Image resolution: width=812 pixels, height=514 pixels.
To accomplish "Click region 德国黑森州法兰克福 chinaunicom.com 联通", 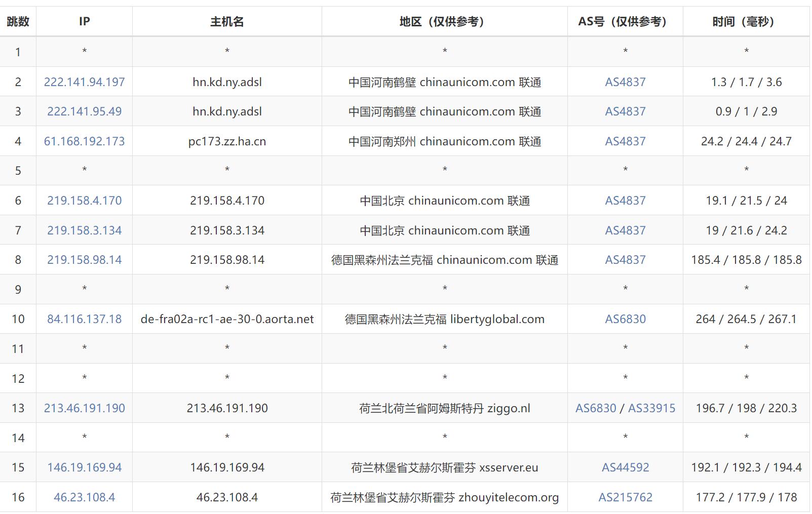I will [x=444, y=260].
